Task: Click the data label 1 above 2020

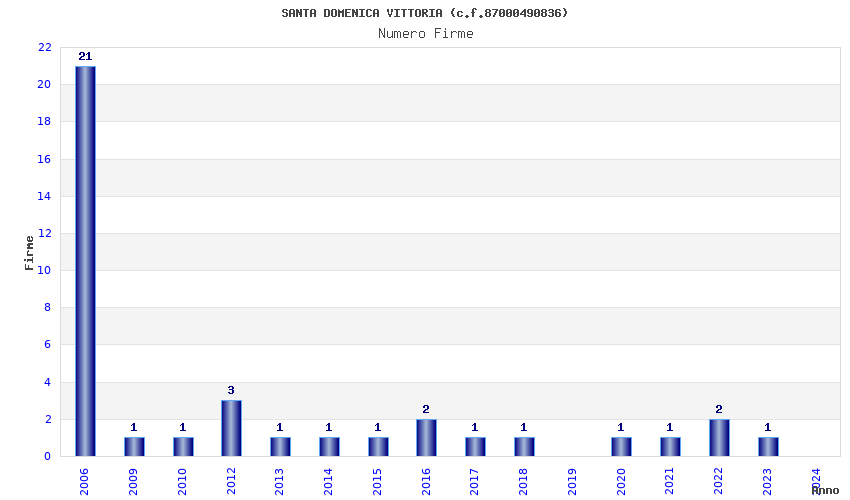Action: pyautogui.click(x=621, y=427)
